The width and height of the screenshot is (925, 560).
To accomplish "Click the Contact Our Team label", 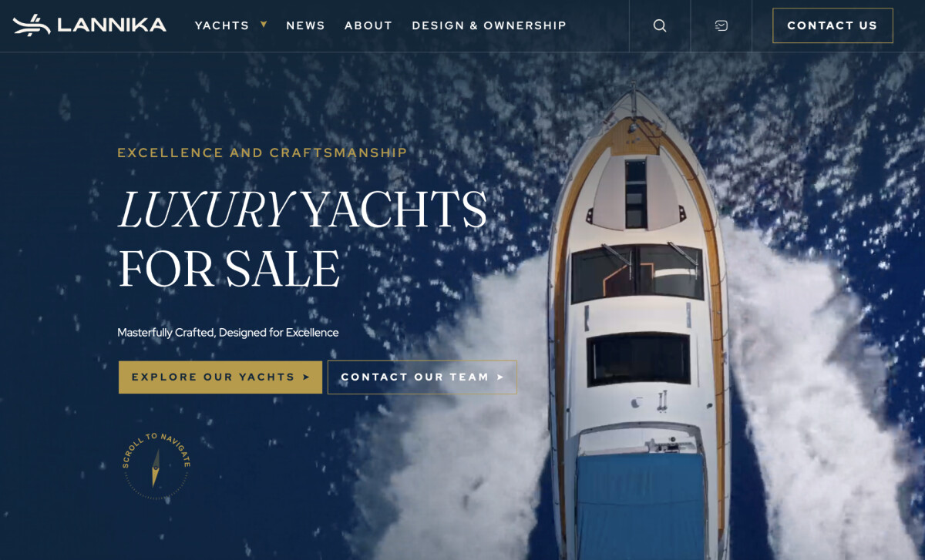I will click(415, 377).
